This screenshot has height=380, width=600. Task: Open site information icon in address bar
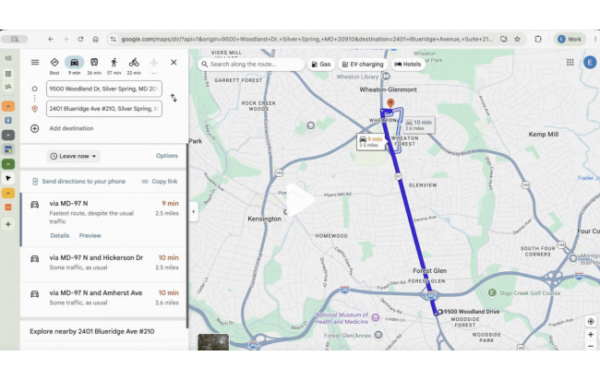[113, 39]
